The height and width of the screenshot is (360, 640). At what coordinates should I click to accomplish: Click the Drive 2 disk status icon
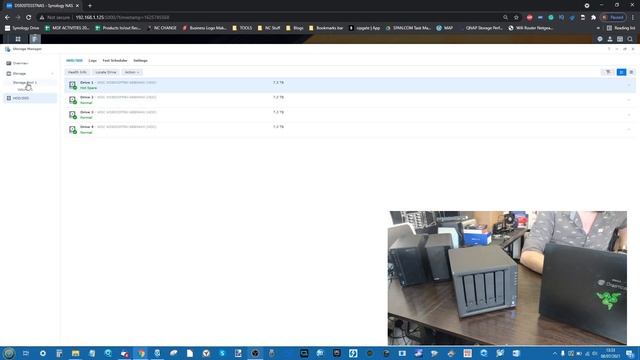click(x=73, y=100)
